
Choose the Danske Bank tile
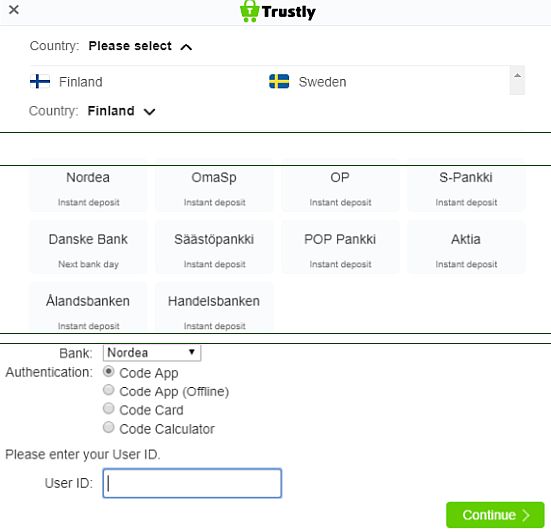tap(88, 247)
